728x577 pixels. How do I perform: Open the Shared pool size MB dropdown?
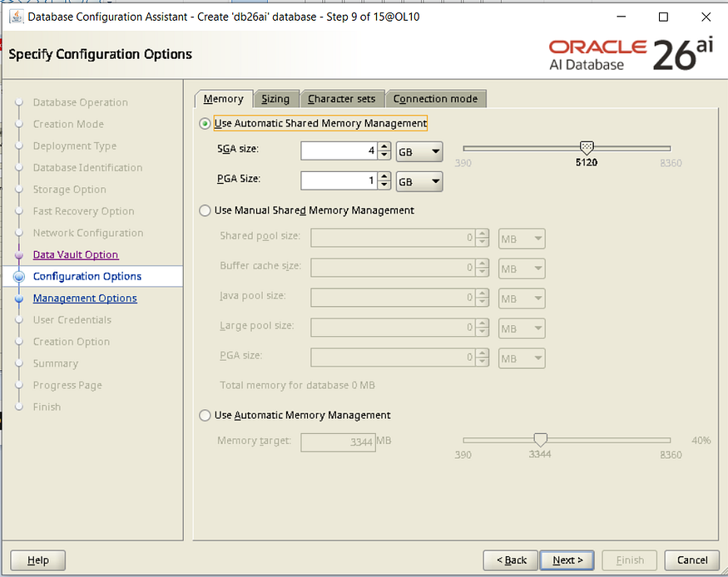[522, 239]
